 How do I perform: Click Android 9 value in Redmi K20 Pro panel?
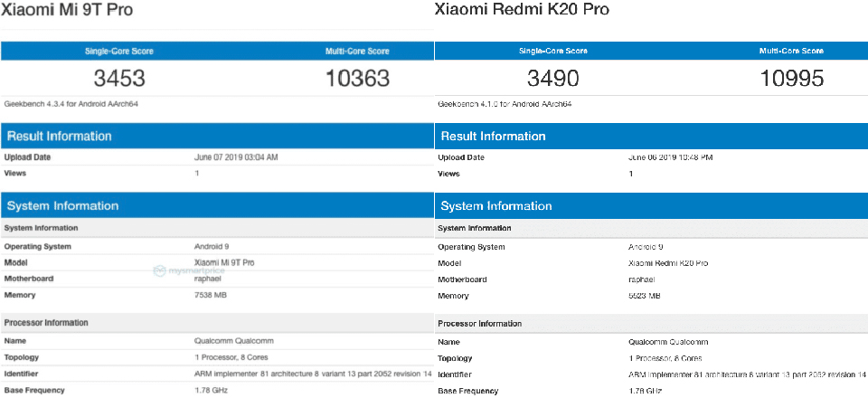(x=646, y=247)
